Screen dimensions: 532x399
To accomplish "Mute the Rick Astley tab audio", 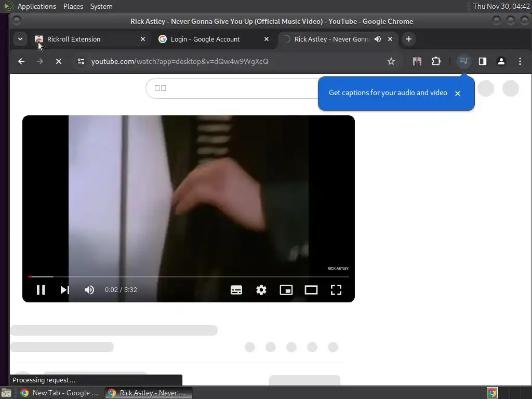I will coord(378,39).
